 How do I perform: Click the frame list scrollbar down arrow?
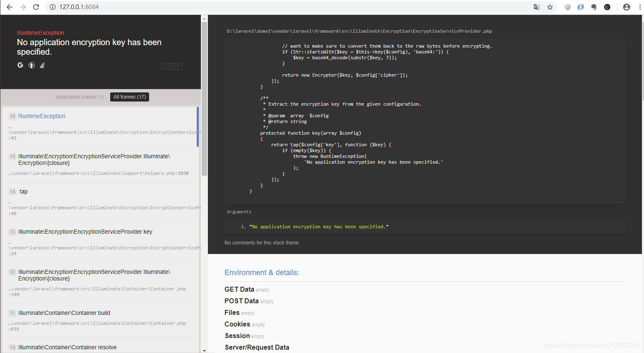[x=204, y=351]
